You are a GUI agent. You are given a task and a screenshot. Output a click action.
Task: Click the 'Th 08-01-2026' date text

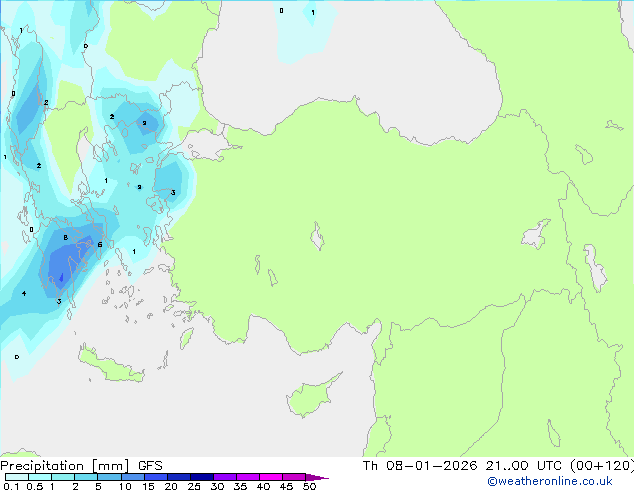click(420, 466)
